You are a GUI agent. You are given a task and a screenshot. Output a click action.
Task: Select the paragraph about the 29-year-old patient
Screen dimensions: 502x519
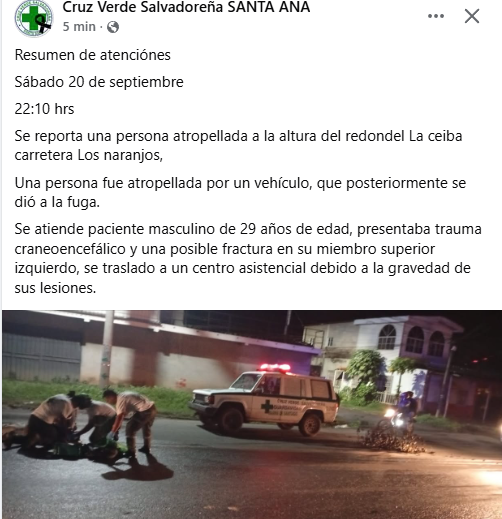point(248,258)
